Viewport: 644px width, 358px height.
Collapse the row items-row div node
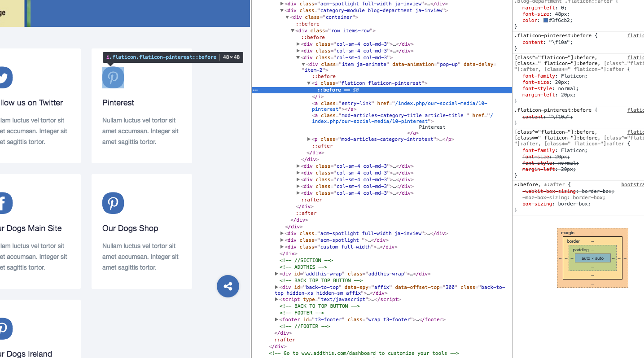pos(293,31)
